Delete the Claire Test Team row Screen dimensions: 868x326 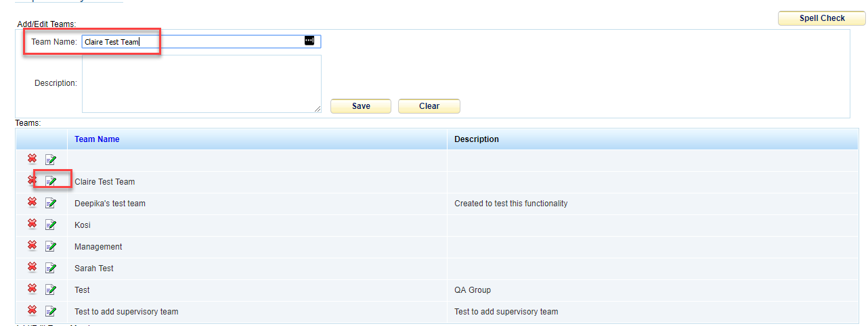[32, 181]
